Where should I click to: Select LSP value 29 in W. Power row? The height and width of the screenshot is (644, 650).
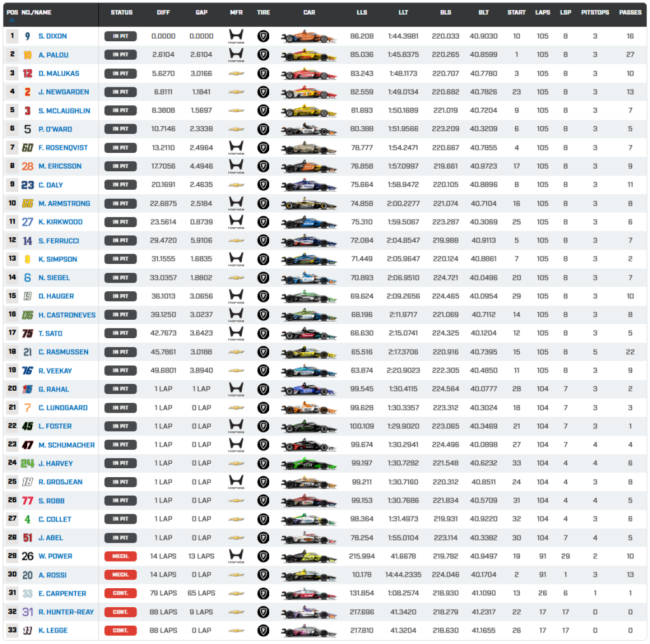pyautogui.click(x=566, y=556)
